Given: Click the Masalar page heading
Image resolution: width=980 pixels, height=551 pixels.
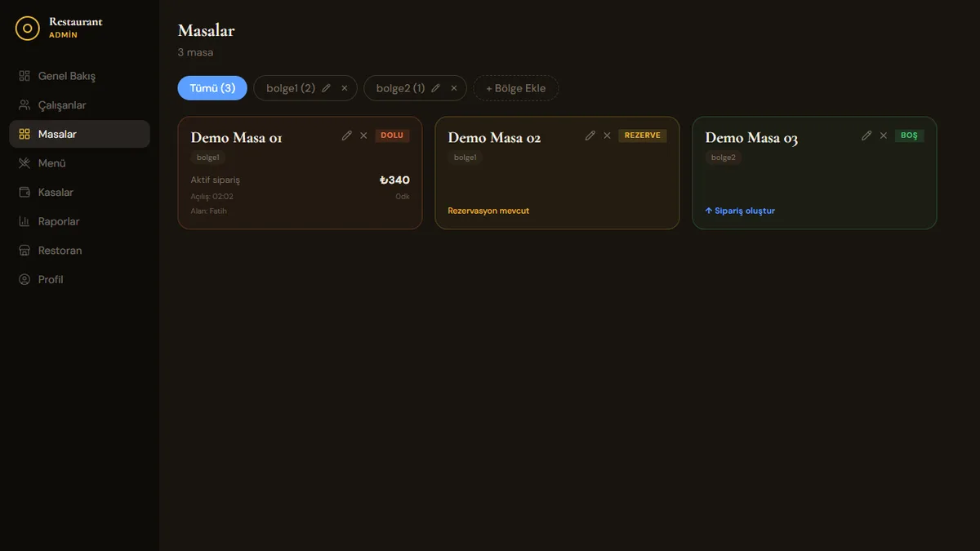Looking at the screenshot, I should 207,31.
